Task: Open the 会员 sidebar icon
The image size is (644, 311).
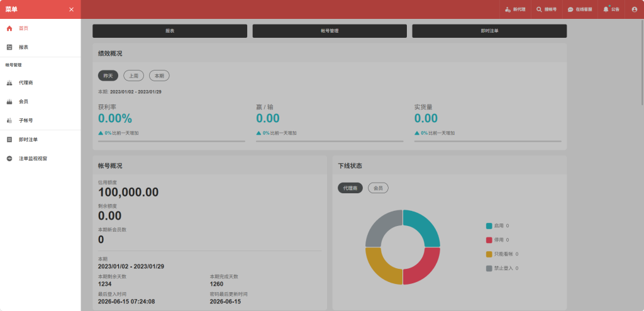Action: 9,101
